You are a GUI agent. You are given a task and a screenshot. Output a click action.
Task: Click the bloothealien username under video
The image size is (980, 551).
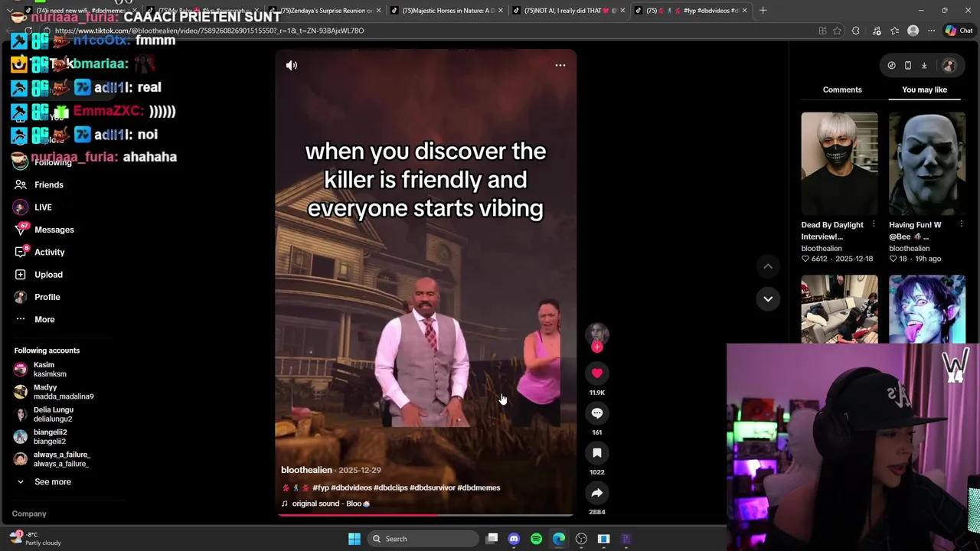(x=306, y=470)
